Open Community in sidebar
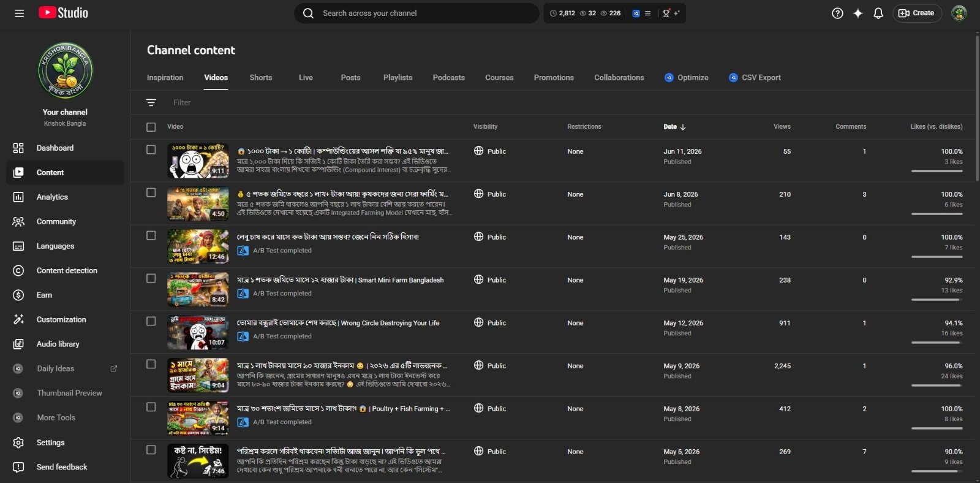980x483 pixels. click(65, 221)
